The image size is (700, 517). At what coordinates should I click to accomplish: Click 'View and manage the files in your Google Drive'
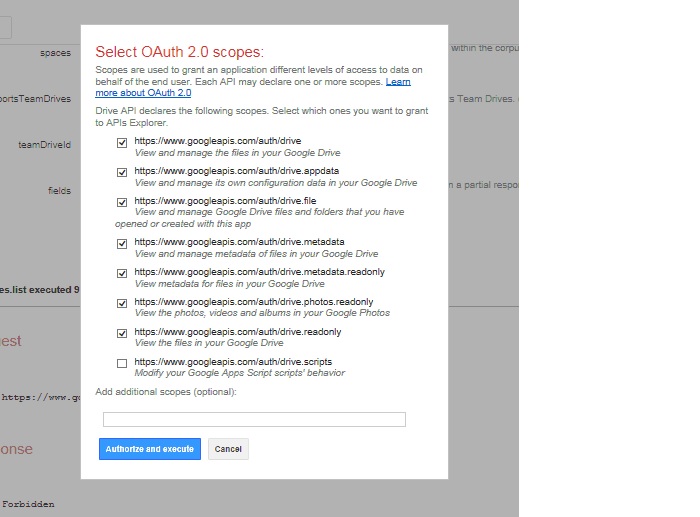(x=238, y=153)
